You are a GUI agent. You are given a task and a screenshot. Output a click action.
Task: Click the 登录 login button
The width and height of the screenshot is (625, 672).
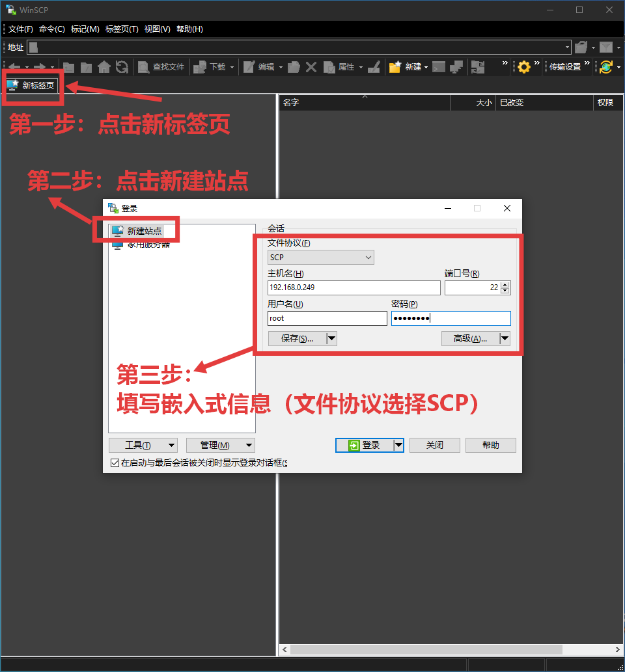coord(365,445)
